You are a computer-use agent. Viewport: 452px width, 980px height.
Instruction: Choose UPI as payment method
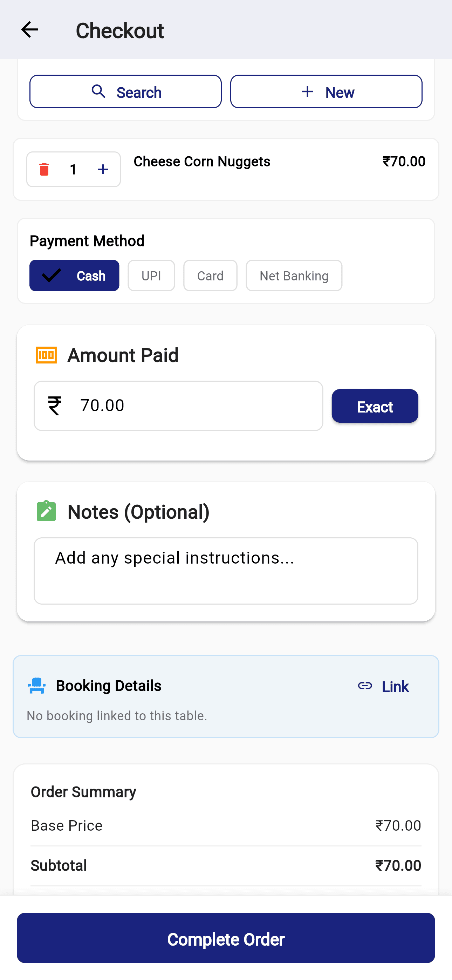(151, 275)
